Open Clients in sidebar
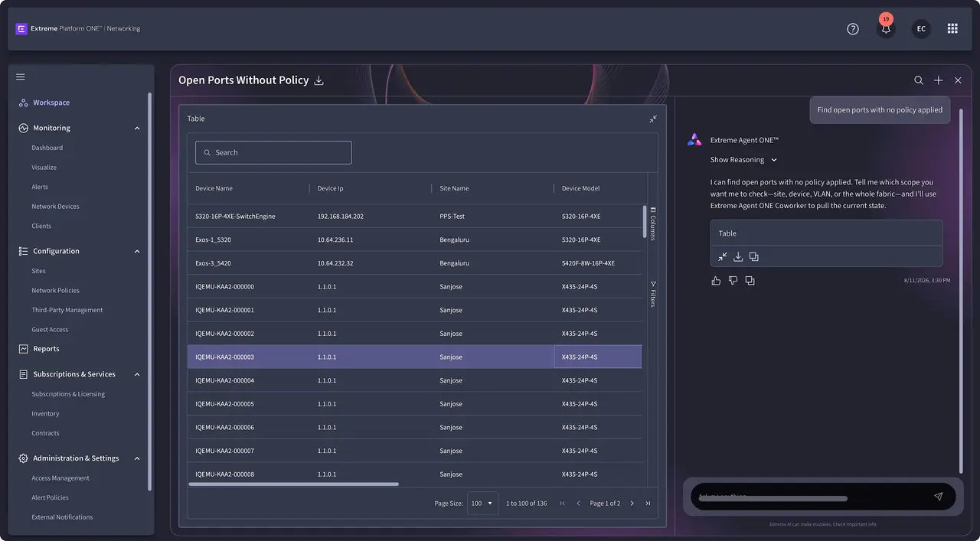The width and height of the screenshot is (980, 541). point(41,227)
